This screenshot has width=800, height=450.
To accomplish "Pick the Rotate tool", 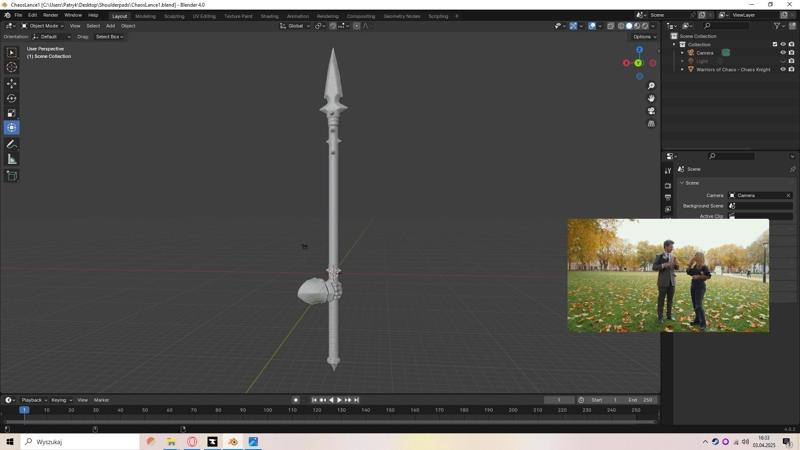I will pos(11,98).
